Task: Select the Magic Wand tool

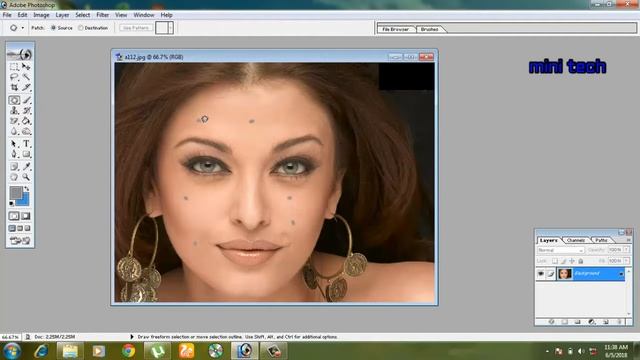Action: point(26,77)
